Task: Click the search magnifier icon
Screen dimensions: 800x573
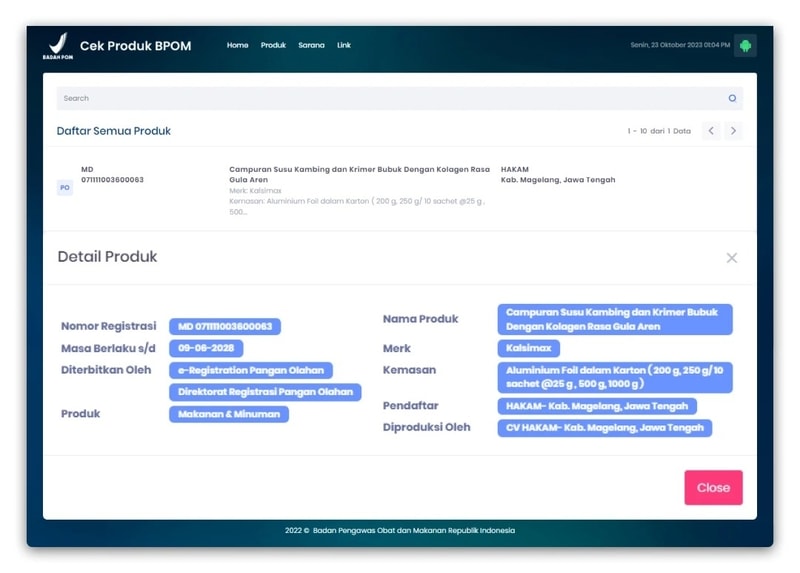Action: click(732, 98)
